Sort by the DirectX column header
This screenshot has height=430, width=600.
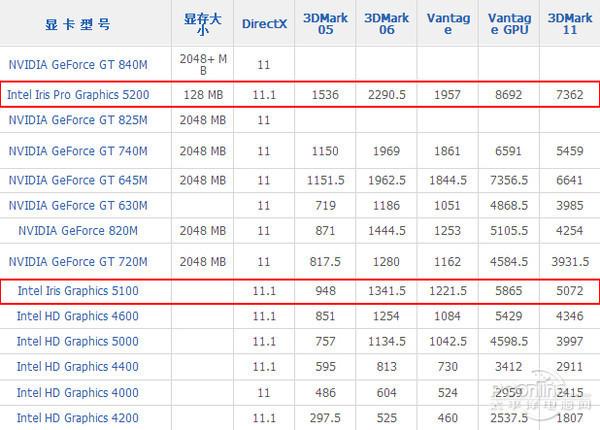264,24
